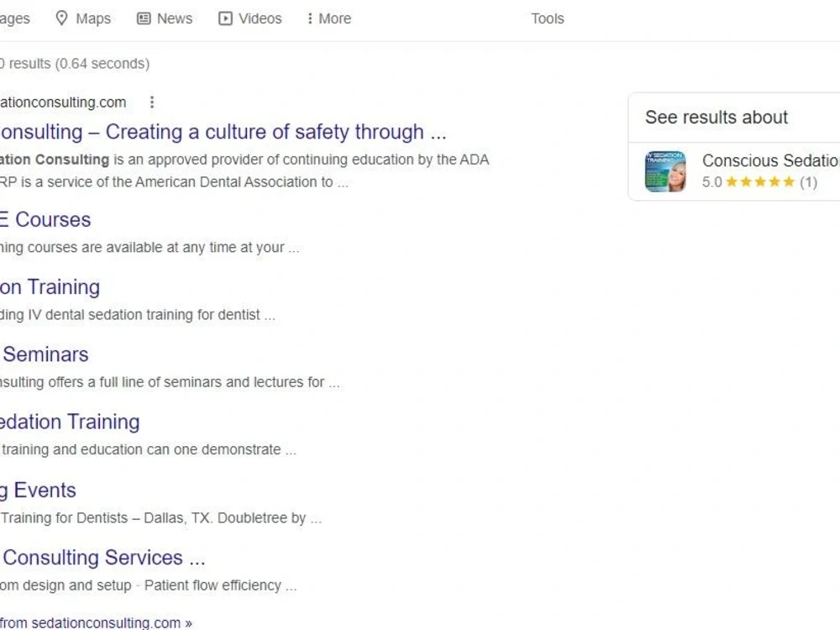The height and width of the screenshot is (630, 840).
Task: Open three-dot menu next to sedationconsulting.com
Action: [x=152, y=102]
